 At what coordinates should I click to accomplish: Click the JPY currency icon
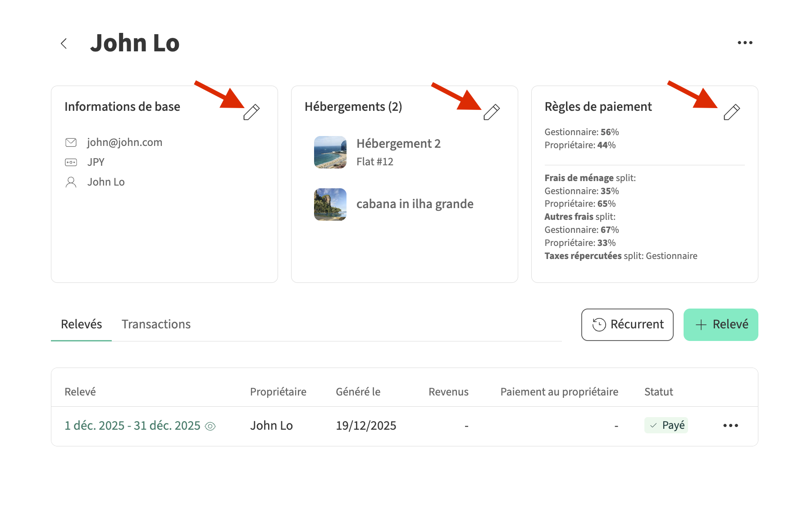tap(71, 162)
